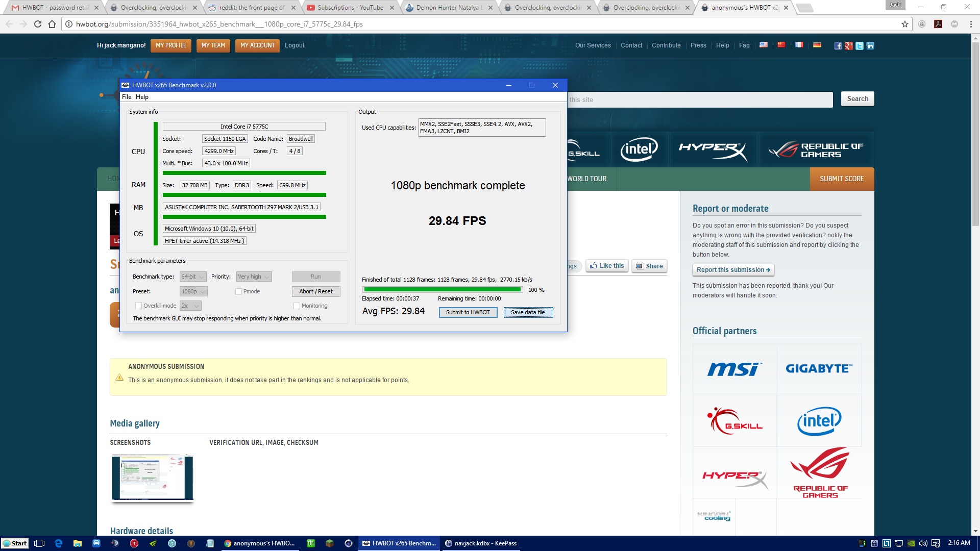Switch language via German flag icon
The image size is (980, 551).
click(817, 45)
